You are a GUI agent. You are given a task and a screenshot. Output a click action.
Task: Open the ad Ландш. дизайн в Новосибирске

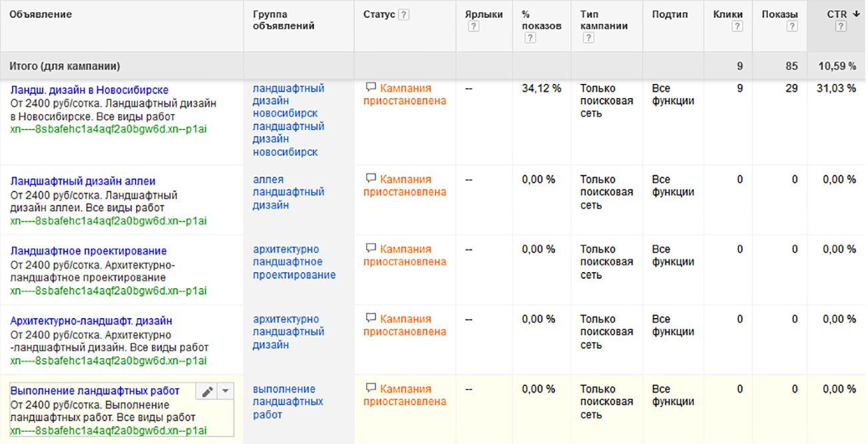(x=89, y=90)
